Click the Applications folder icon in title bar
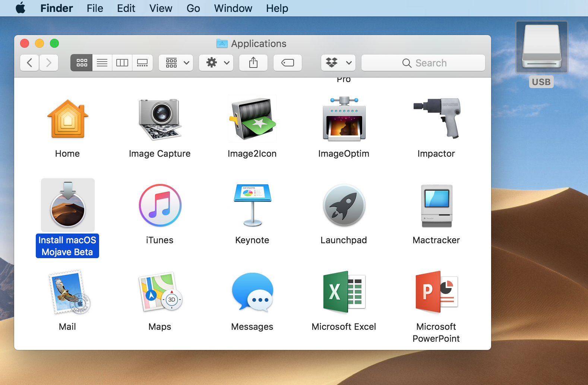588x385 pixels. tap(222, 44)
